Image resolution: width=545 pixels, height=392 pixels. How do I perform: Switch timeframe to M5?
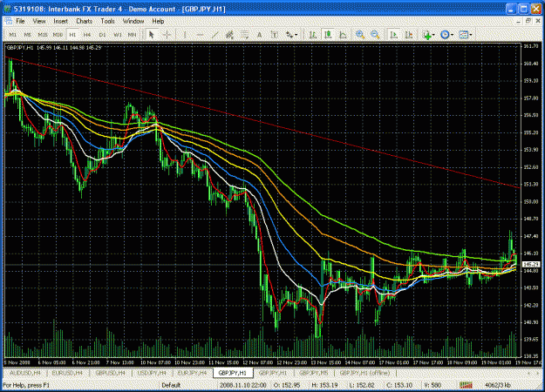27,35
